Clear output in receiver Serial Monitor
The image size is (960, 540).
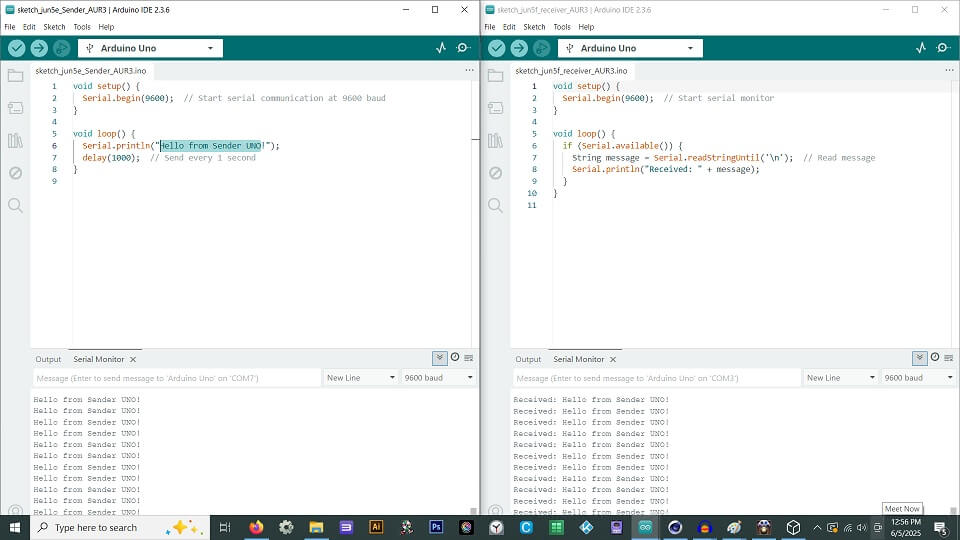coord(949,358)
